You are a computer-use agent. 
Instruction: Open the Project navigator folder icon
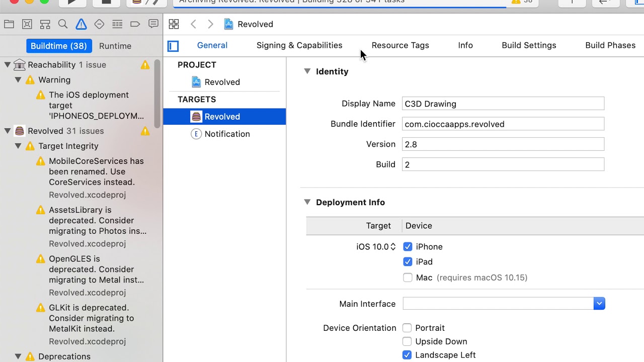(9, 24)
